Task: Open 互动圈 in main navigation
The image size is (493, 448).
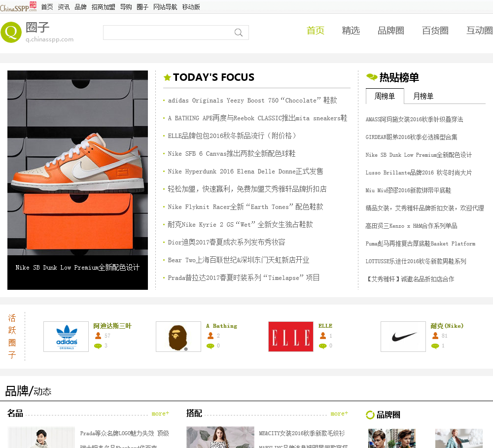Action: tap(480, 31)
